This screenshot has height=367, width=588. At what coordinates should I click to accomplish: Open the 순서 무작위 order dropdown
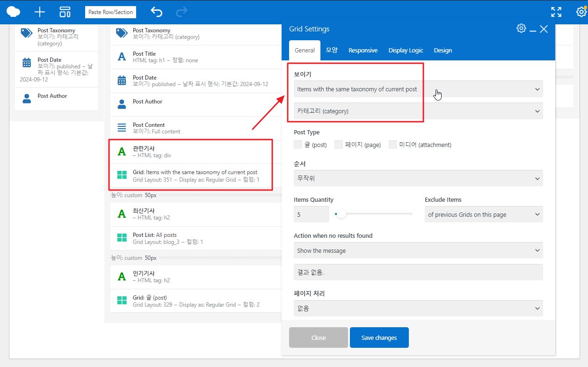418,178
